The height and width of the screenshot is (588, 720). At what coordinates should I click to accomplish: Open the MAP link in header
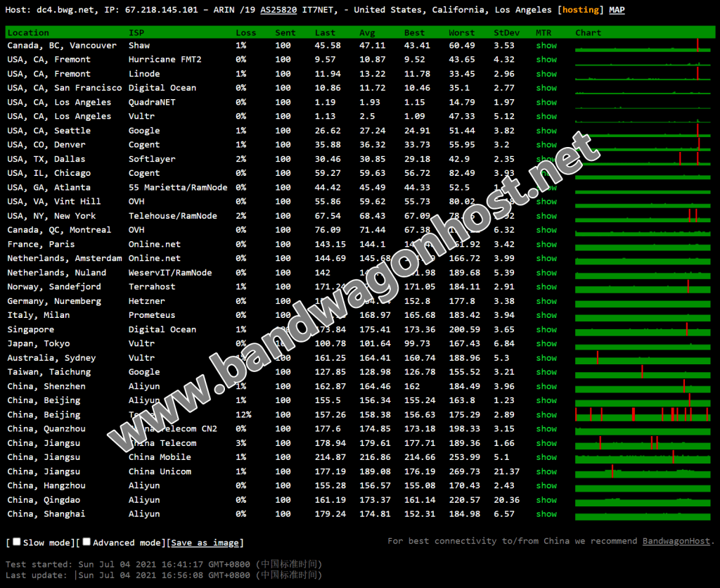click(617, 10)
